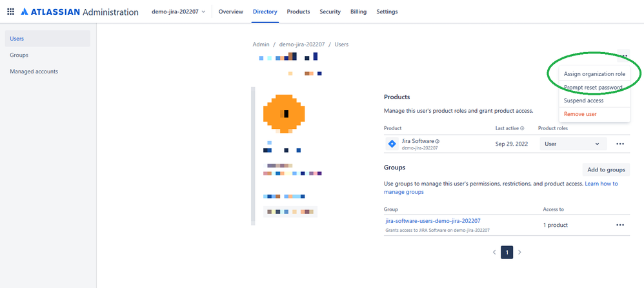Open more actions for the group row

[620, 225]
